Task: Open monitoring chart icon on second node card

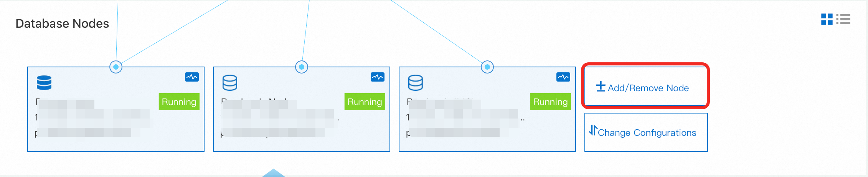Action: pyautogui.click(x=378, y=77)
